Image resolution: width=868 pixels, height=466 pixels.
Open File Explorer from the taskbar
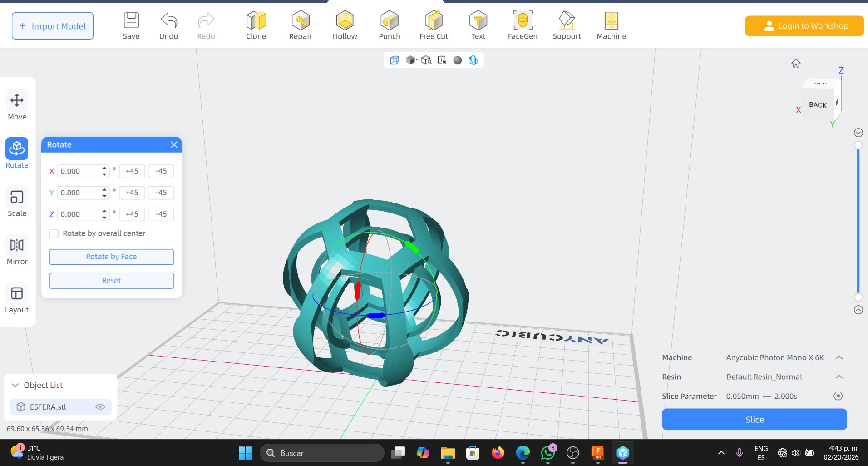[x=448, y=453]
